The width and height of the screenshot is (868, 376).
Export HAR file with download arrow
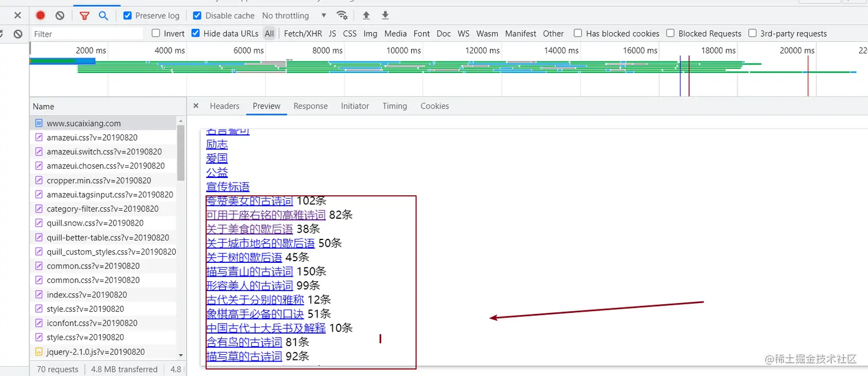[385, 15]
